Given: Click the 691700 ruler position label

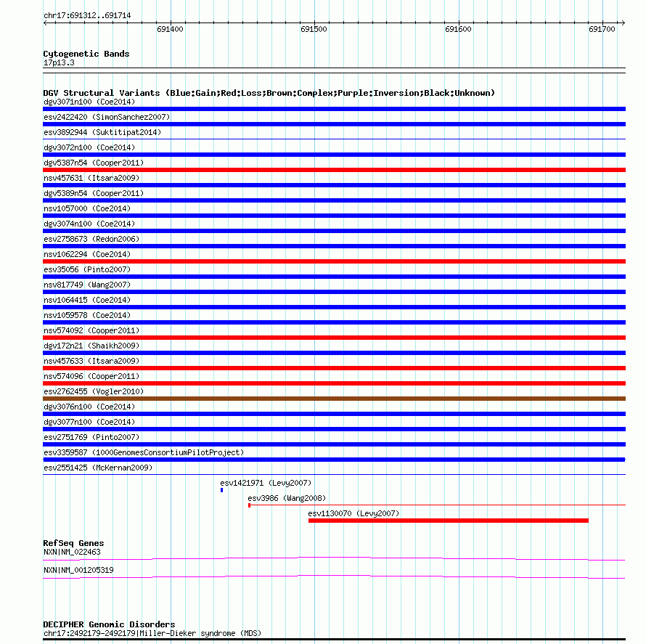Looking at the screenshot, I should (602, 29).
